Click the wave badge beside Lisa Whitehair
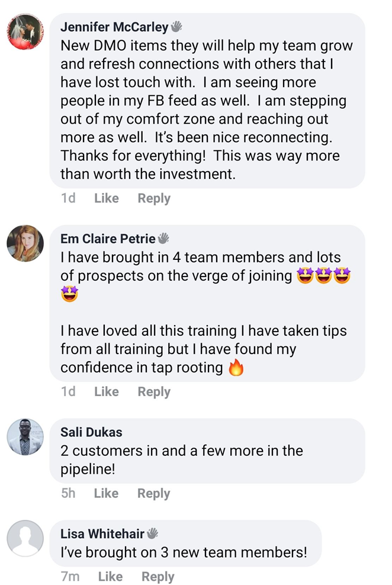The height and width of the screenshot is (585, 392). point(152,533)
